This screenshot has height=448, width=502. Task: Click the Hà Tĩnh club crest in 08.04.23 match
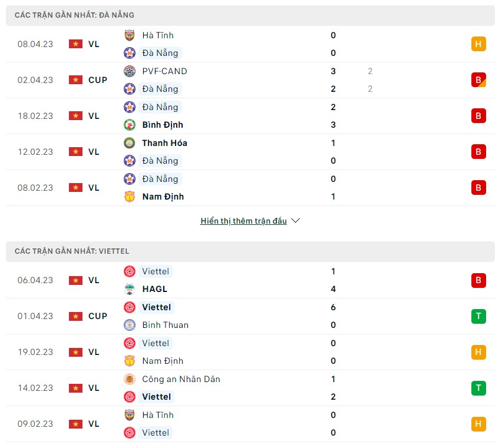pyautogui.click(x=130, y=35)
